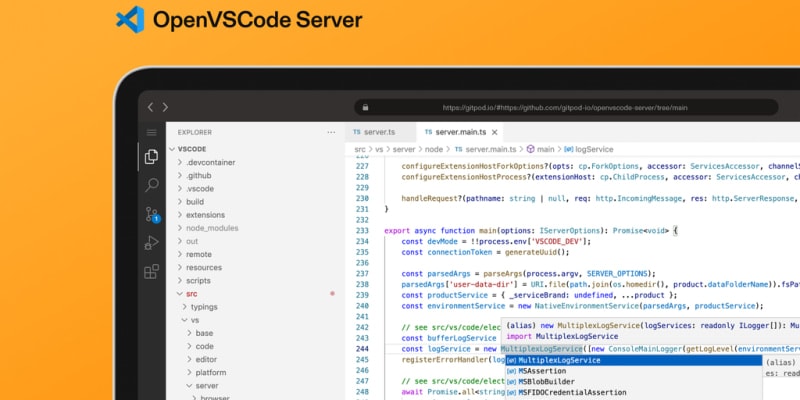
Task: Expand the platform folder
Action: pyautogui.click(x=210, y=372)
